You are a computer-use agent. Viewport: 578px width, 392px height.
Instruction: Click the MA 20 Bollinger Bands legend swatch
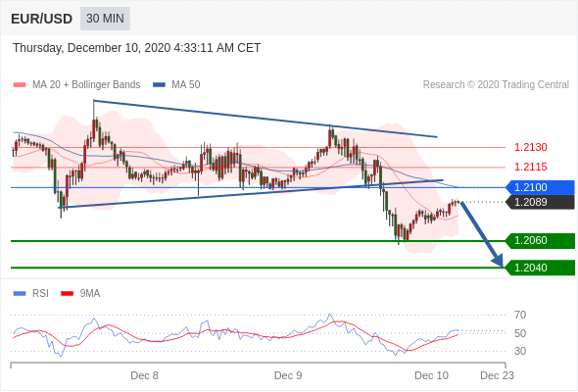[20, 85]
